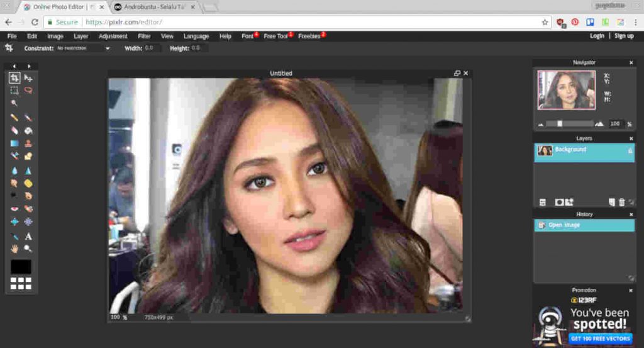Expand the Filter menu
The height and width of the screenshot is (348, 644).
[144, 36]
